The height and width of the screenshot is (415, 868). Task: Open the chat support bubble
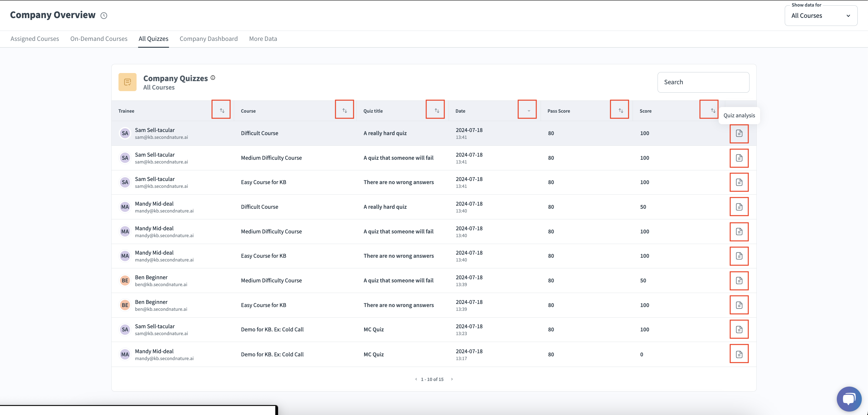click(849, 399)
